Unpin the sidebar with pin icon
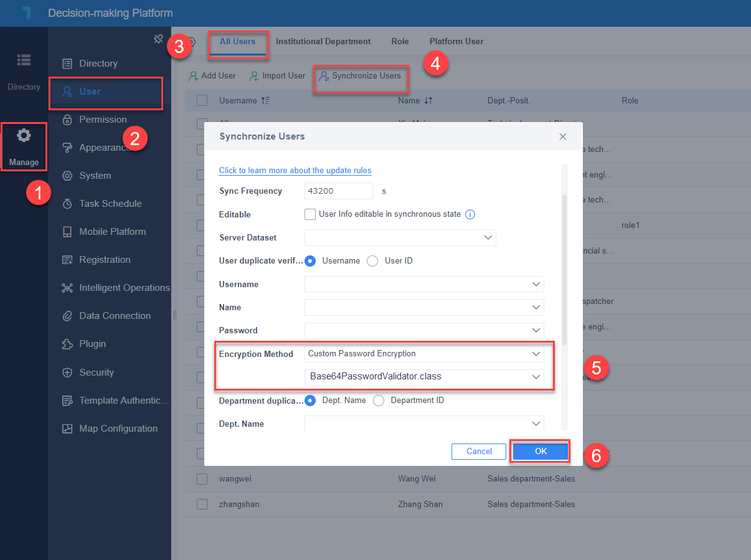751x560 pixels. (158, 39)
